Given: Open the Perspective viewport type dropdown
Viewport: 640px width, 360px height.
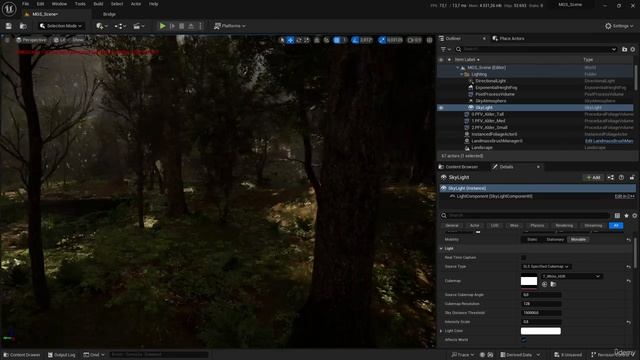Looking at the screenshot, I should click(31, 40).
